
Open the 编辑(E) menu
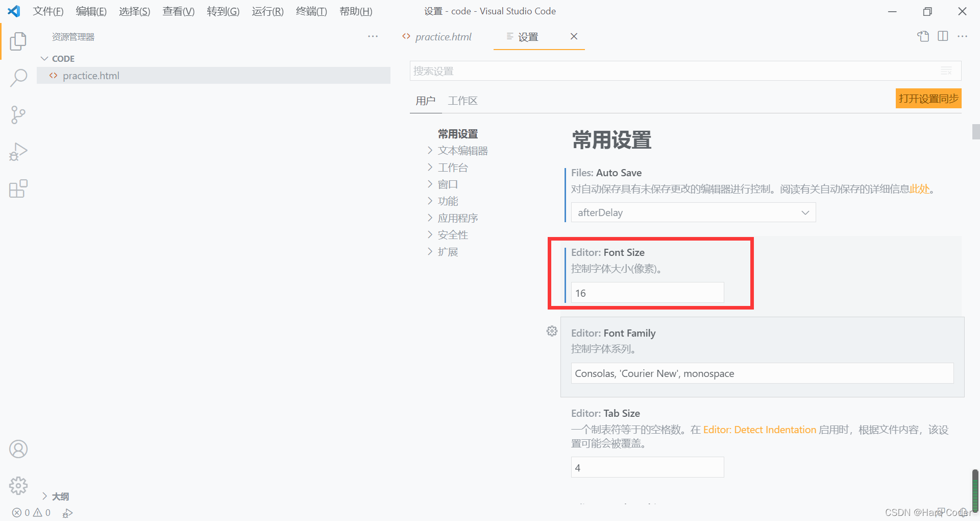tap(91, 11)
